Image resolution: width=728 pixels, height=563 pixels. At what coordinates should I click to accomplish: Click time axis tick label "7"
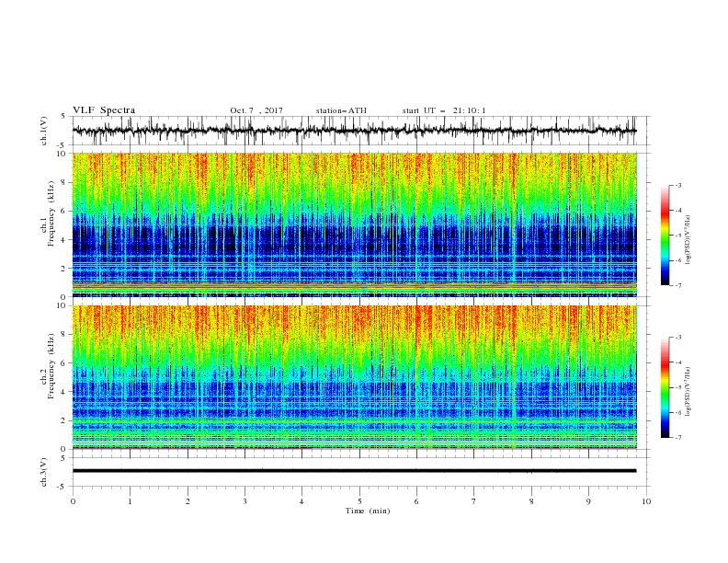click(474, 501)
